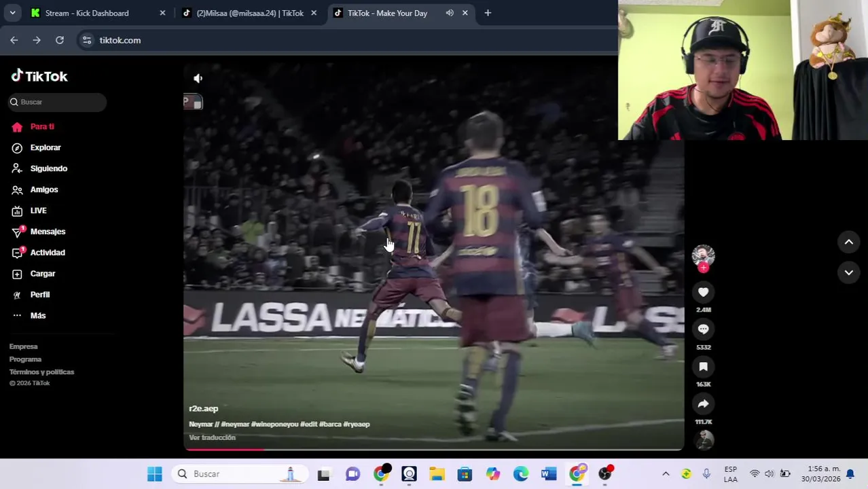Go to the Siguiendo feed
868x489 pixels.
coord(49,168)
